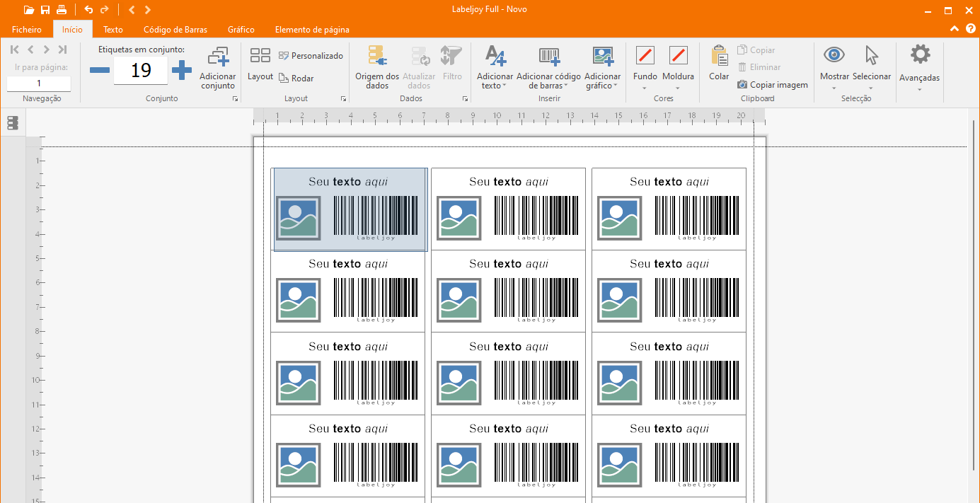Close the Labeljoy window
This screenshot has height=503, width=980.
pyautogui.click(x=968, y=10)
